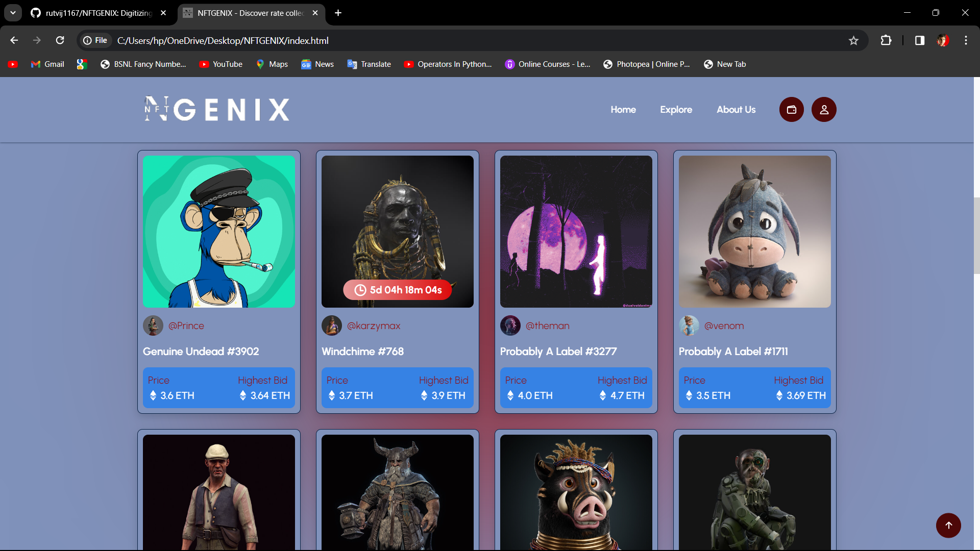Expand the tab search dropdown arrow
This screenshot has height=551, width=980.
(x=13, y=13)
